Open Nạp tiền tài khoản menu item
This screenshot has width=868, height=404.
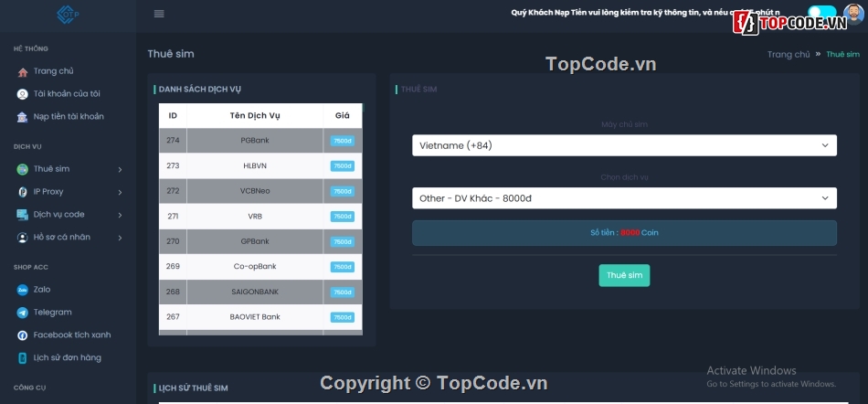(69, 116)
